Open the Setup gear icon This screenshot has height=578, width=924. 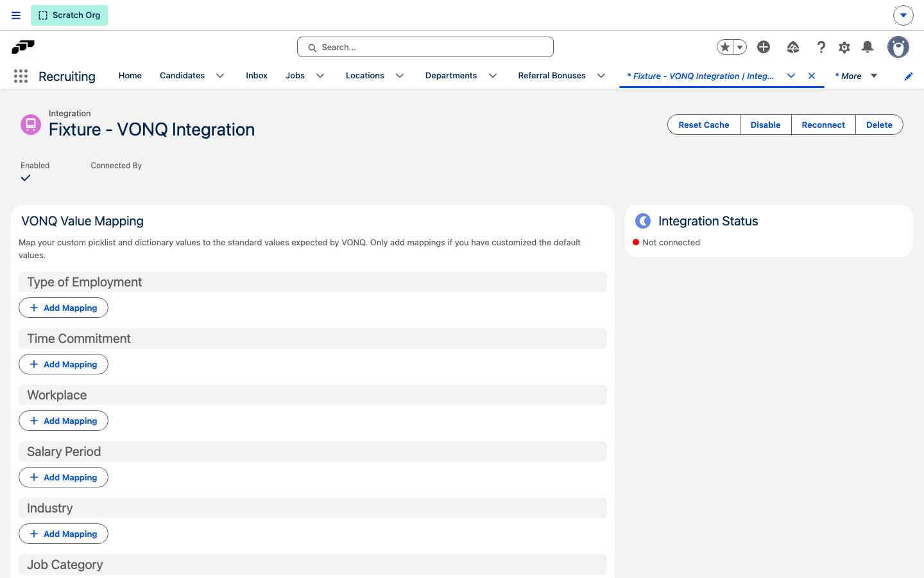pos(844,47)
